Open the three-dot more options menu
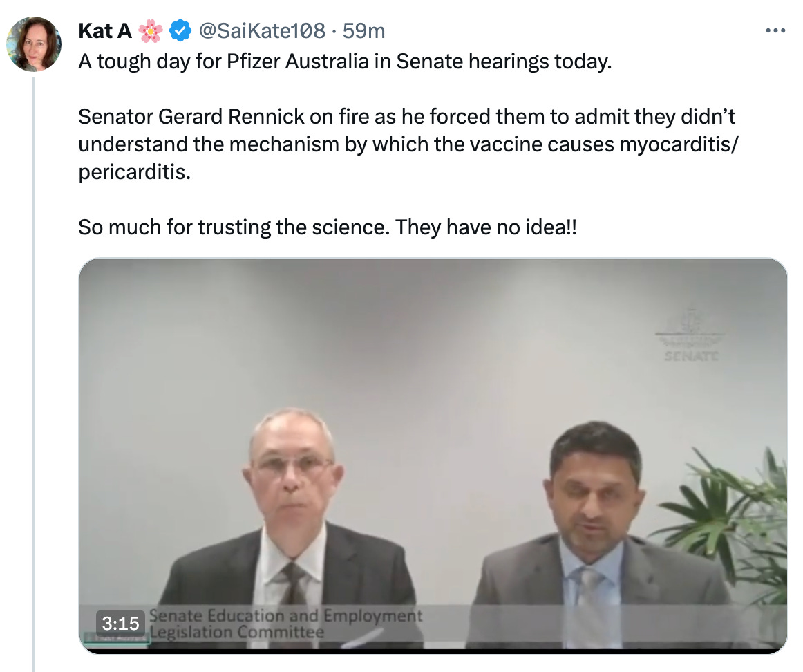Image resolution: width=803 pixels, height=672 pixels. pos(775,30)
